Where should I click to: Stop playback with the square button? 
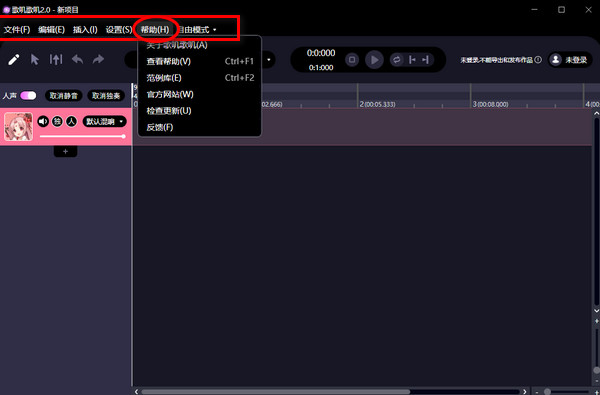(x=352, y=60)
